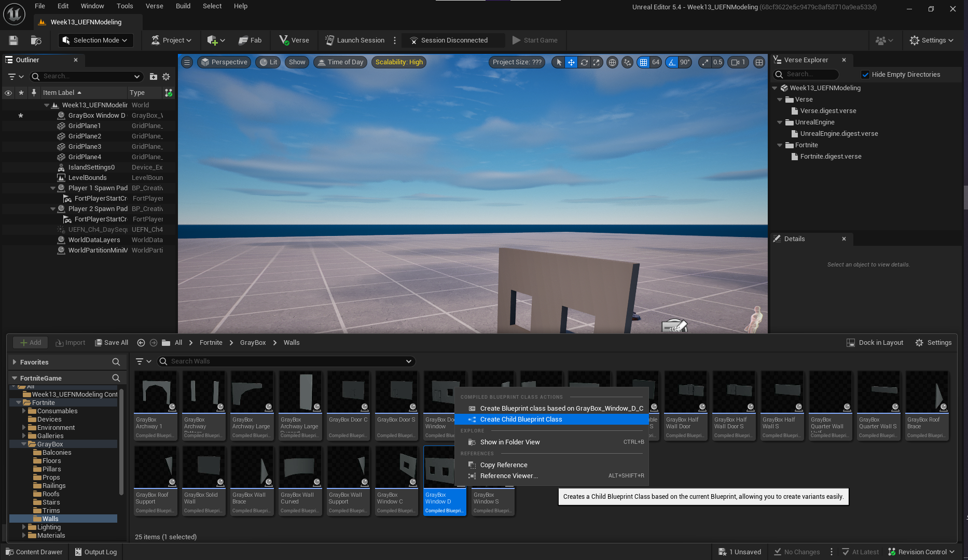
Task: Open the toolbar overflow three-dots menu
Action: (395, 40)
